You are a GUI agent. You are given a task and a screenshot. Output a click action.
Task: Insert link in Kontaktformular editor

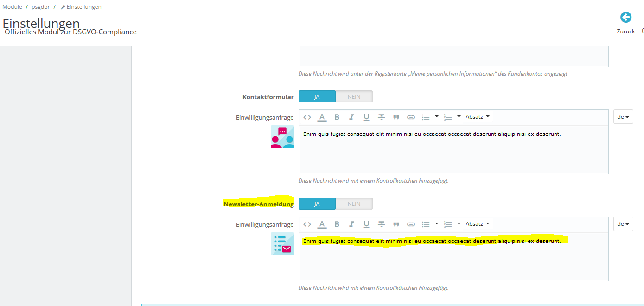point(411,117)
